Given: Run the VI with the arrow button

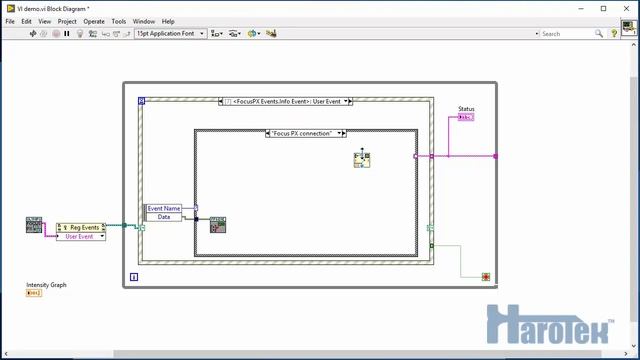Looking at the screenshot, I should (33, 34).
